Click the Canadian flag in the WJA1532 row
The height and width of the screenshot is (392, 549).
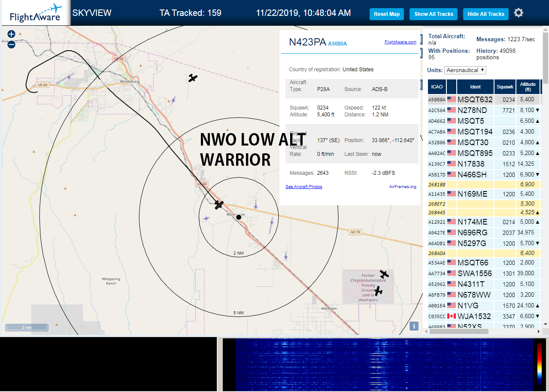[x=452, y=316]
